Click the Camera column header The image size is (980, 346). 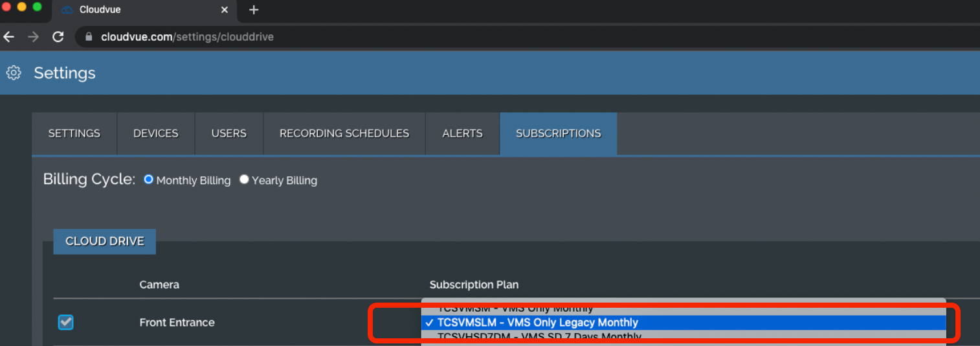click(x=159, y=284)
